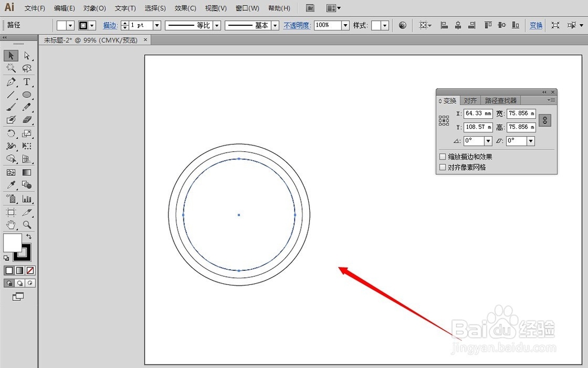Switch to Draw Behind mode
Screen dimensions: 588x368
pos(20,283)
